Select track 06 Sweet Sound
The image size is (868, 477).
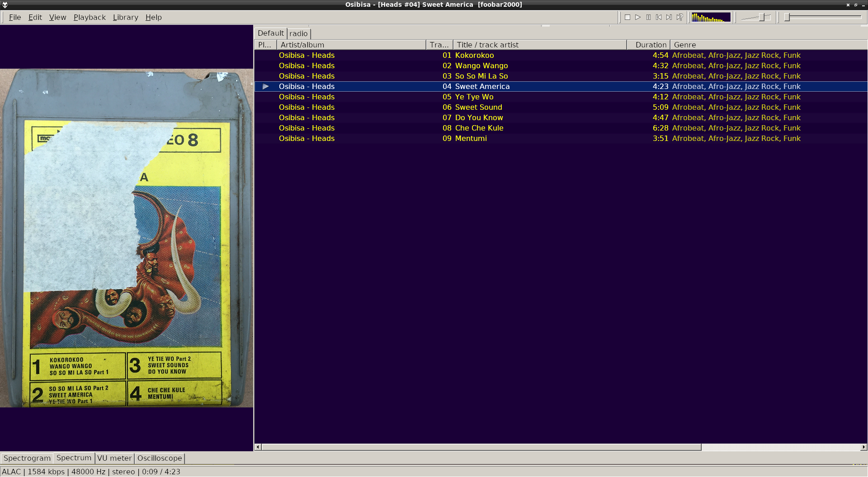pos(561,107)
